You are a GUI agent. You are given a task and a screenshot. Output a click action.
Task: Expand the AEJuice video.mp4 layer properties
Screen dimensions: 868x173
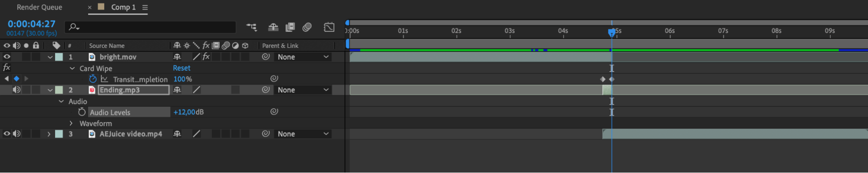[x=49, y=134]
